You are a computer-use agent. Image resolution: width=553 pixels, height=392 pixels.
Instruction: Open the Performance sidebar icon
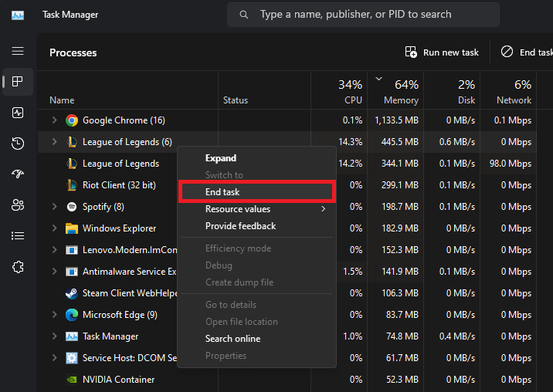(x=18, y=113)
